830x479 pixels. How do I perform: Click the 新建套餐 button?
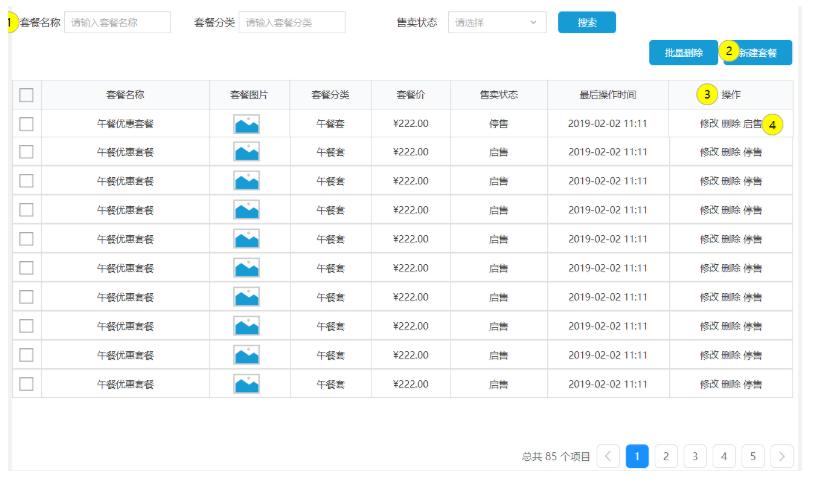tap(757, 52)
